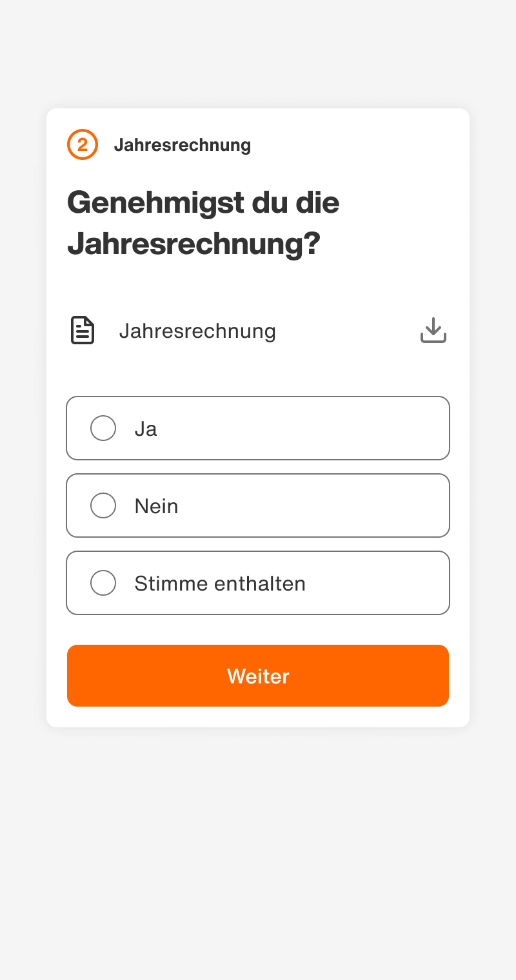Click the Ja option row

(x=258, y=428)
